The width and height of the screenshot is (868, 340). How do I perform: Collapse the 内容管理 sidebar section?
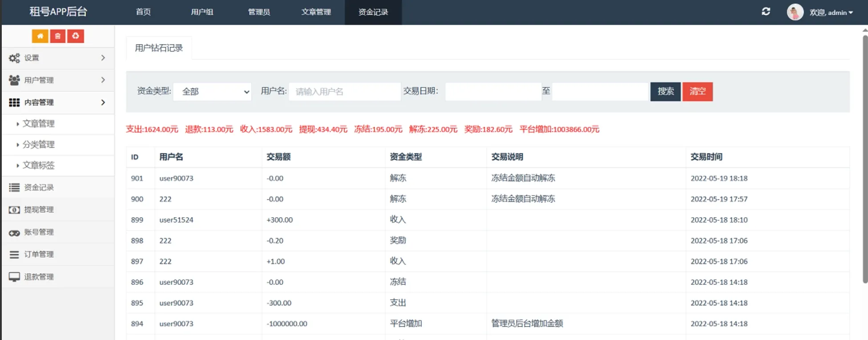(x=103, y=102)
